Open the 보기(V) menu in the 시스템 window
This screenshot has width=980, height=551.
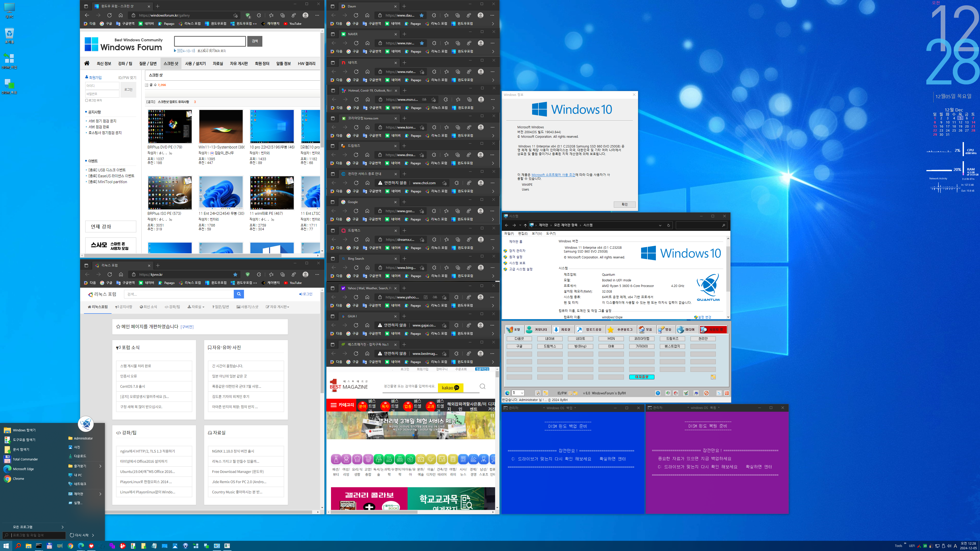point(537,233)
